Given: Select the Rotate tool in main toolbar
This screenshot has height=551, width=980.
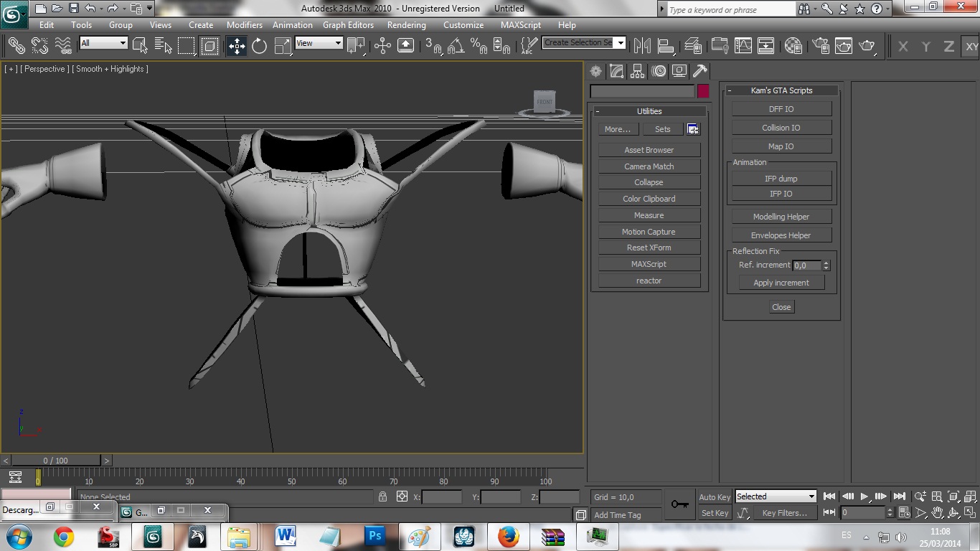Looking at the screenshot, I should click(x=259, y=46).
